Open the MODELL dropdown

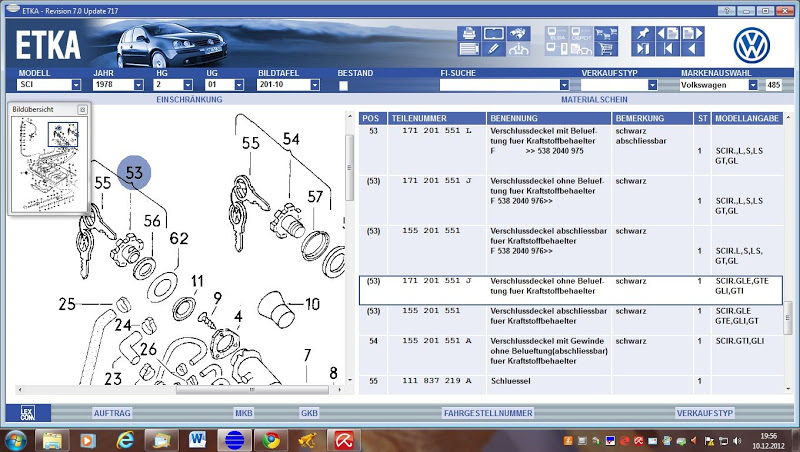pos(74,86)
